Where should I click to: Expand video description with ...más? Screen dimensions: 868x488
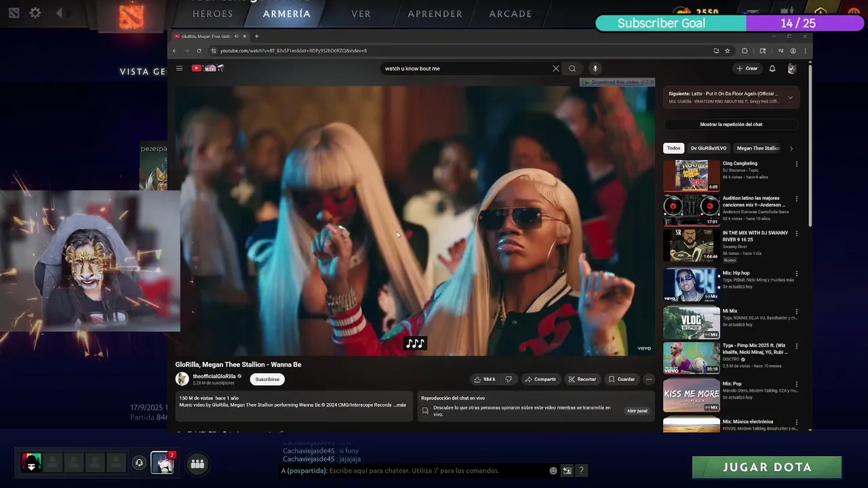pos(399,405)
